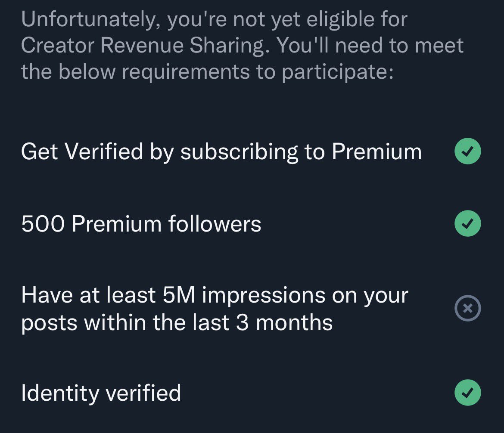
Task: Tap the word 'Premium' in the Get Verified row
Action: [376, 152]
